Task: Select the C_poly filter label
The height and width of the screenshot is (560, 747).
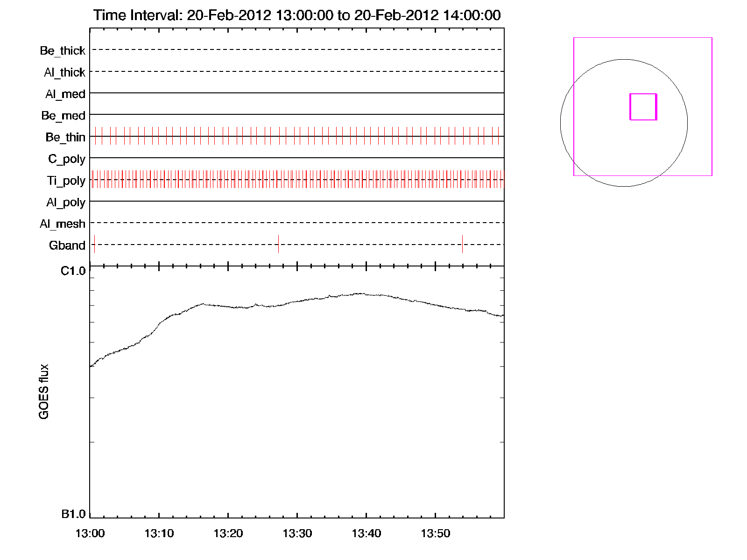Action: click(67, 159)
